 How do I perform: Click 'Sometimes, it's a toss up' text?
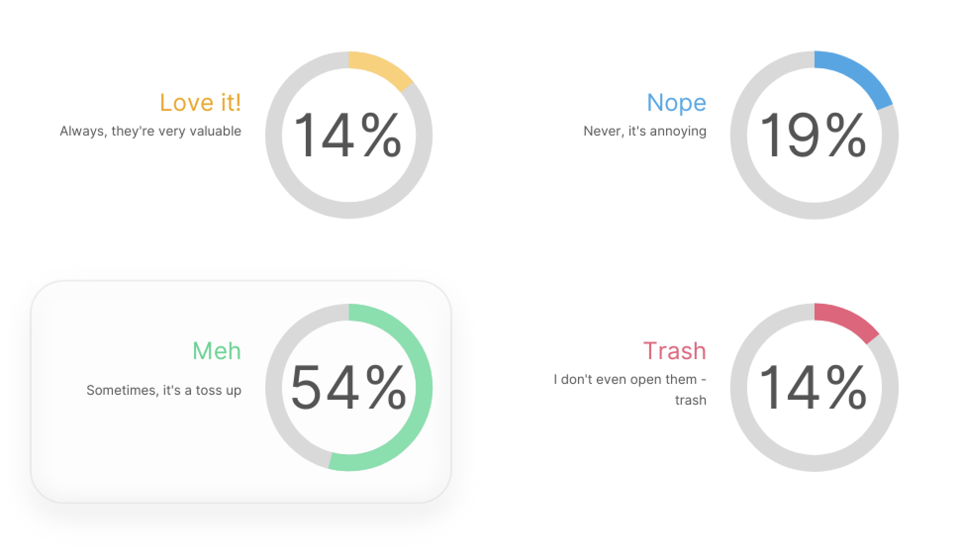coord(164,390)
